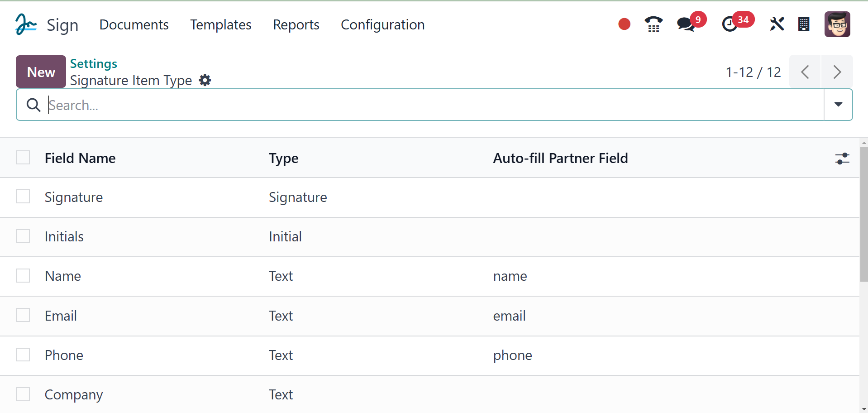Viewport: 868px width, 413px height.
Task: Tick the checkbox for the Signature row
Action: [23, 197]
